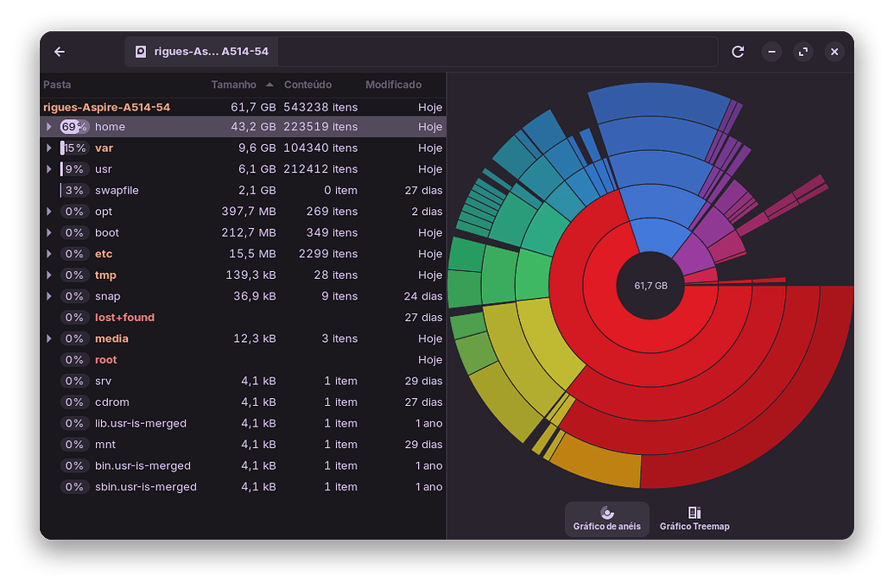Switch to Gráfico Treemap view

point(694,519)
